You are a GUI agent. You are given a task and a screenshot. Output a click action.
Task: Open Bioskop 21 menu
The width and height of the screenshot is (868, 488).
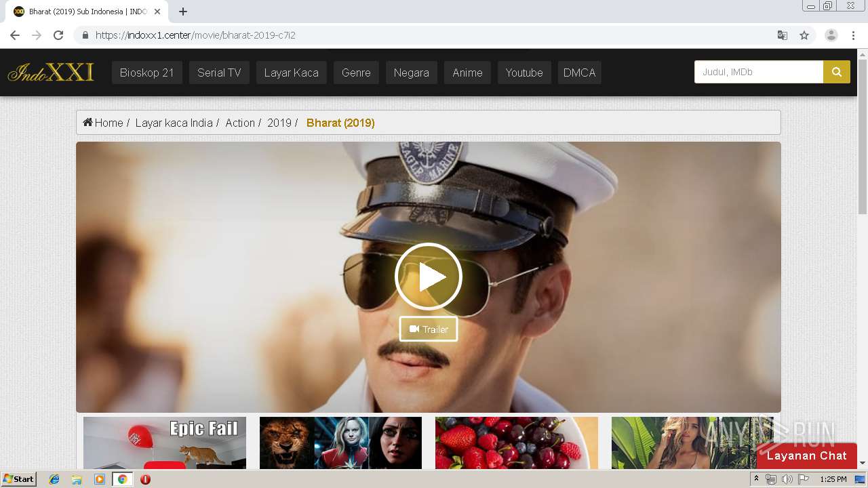(147, 73)
